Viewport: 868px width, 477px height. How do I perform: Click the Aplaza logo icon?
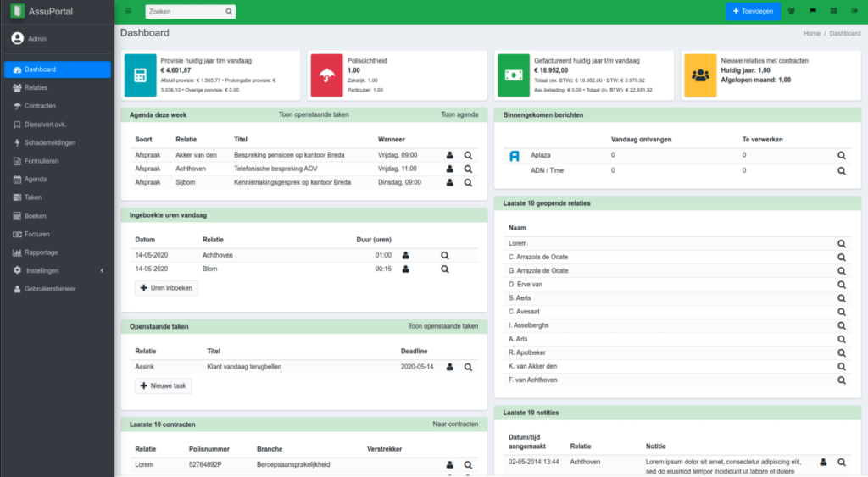tap(515, 156)
